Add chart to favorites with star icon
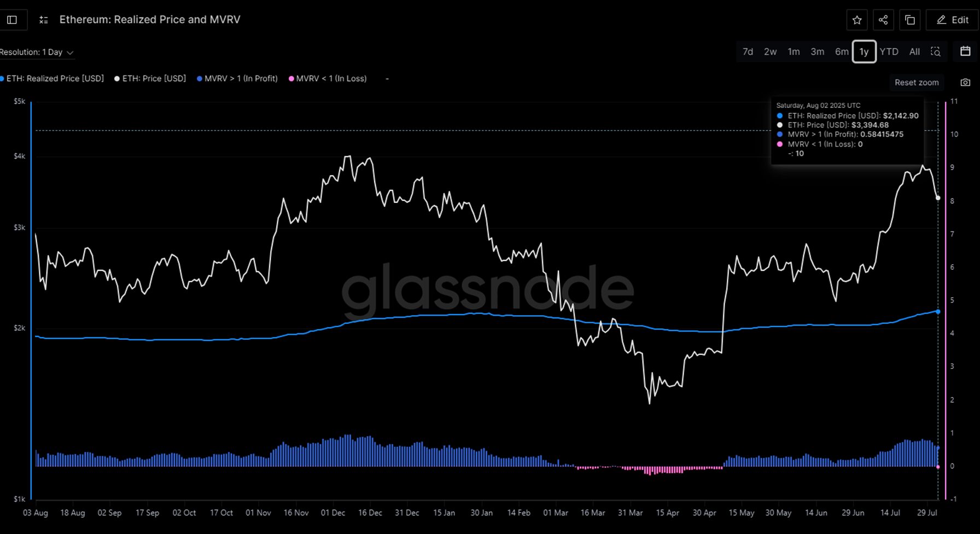The width and height of the screenshot is (980, 534). pos(857,20)
